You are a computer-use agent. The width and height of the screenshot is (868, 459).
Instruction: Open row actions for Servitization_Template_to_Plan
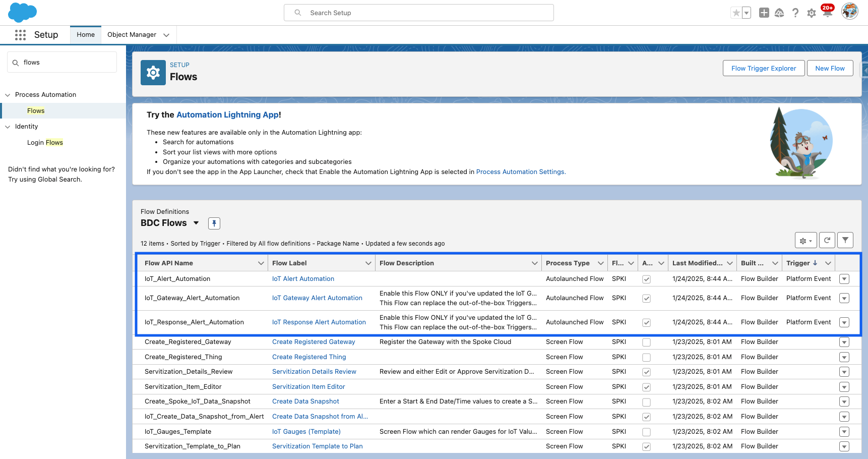(844, 446)
